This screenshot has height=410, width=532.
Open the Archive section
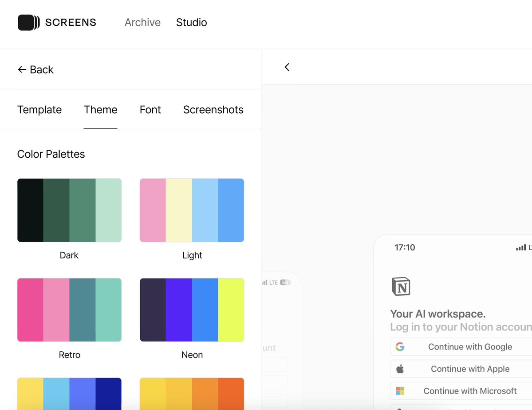pos(142,22)
